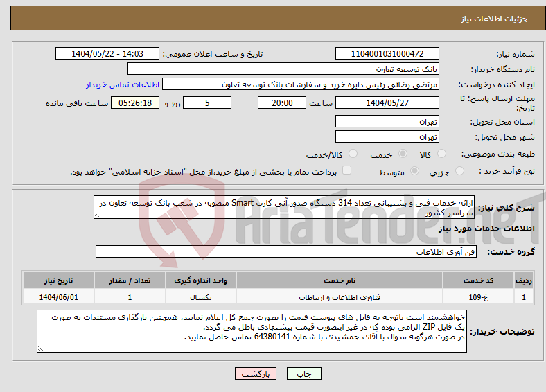Click the description textarea resize handle
This screenshot has height=392, width=546.
97,215
